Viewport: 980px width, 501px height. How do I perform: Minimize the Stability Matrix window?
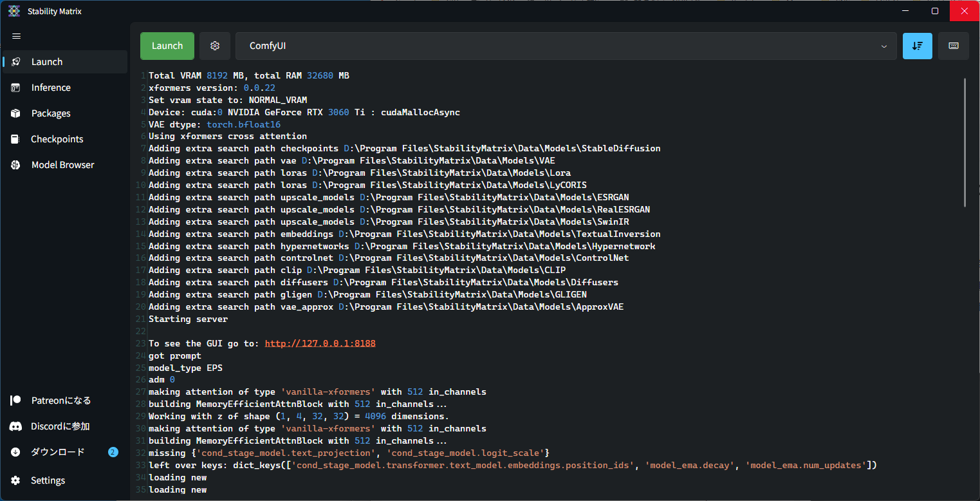tap(906, 11)
